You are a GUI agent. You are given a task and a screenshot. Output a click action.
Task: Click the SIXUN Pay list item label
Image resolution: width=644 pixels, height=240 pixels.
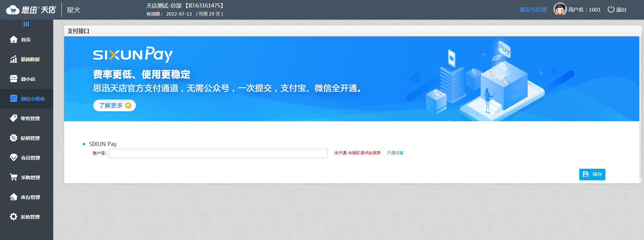pyautogui.click(x=103, y=144)
